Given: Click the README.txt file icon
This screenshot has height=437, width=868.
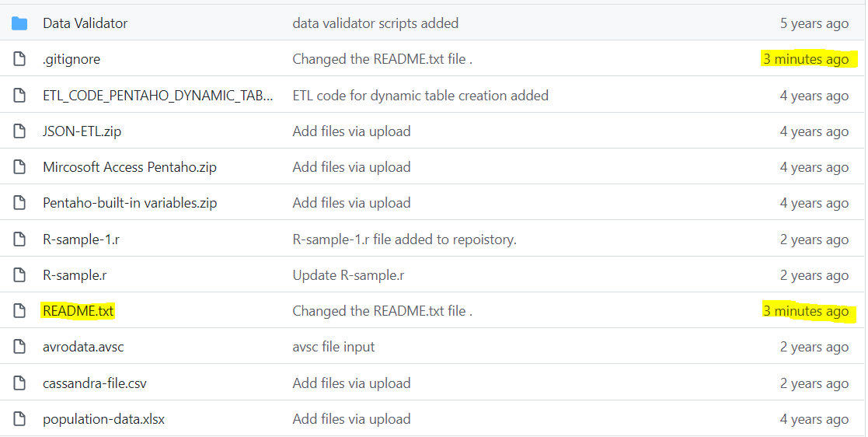Looking at the screenshot, I should 19,311.
